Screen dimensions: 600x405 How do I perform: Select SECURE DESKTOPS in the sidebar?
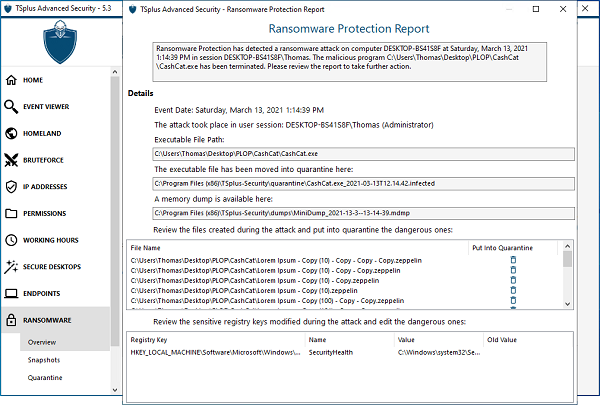[52, 267]
